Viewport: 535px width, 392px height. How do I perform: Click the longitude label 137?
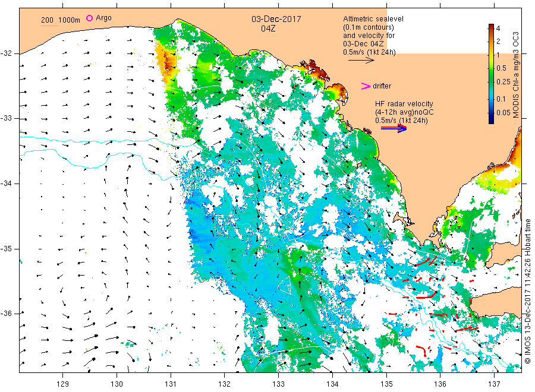494,384
